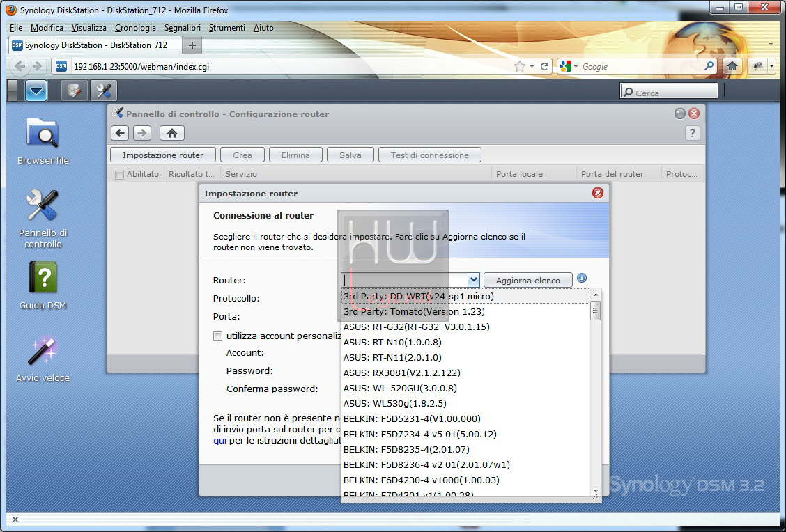Click the Crea button
The height and width of the screenshot is (532, 786).
pos(242,155)
